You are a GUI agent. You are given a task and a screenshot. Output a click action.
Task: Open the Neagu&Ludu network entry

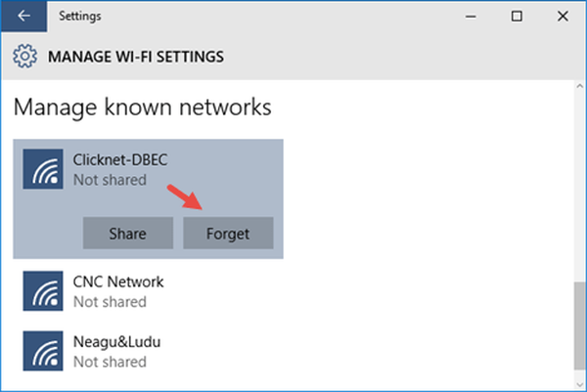[x=149, y=351]
